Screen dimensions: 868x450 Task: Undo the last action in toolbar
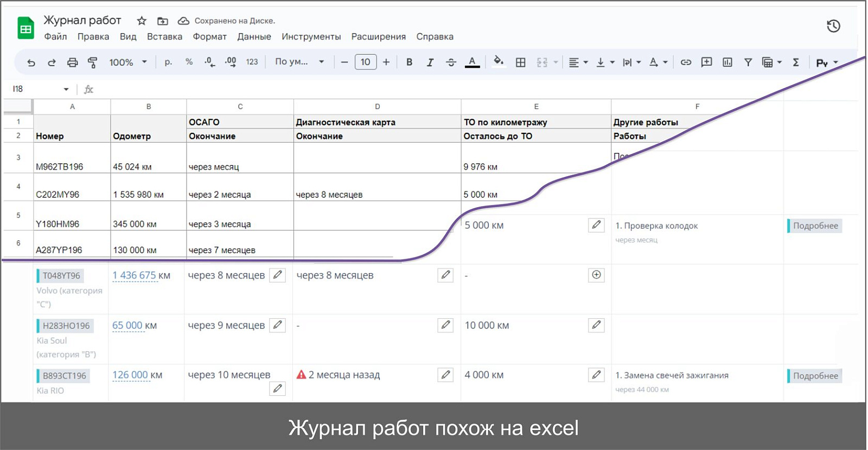(x=31, y=62)
